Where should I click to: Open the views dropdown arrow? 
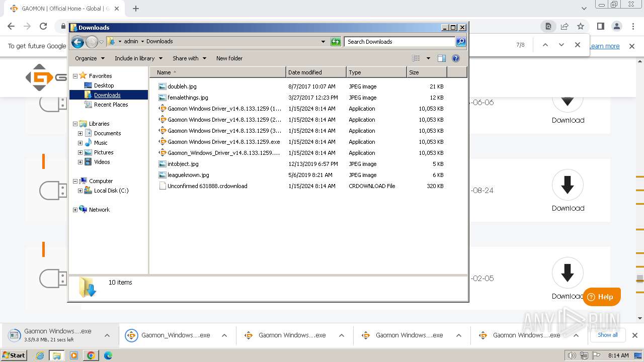tap(428, 58)
